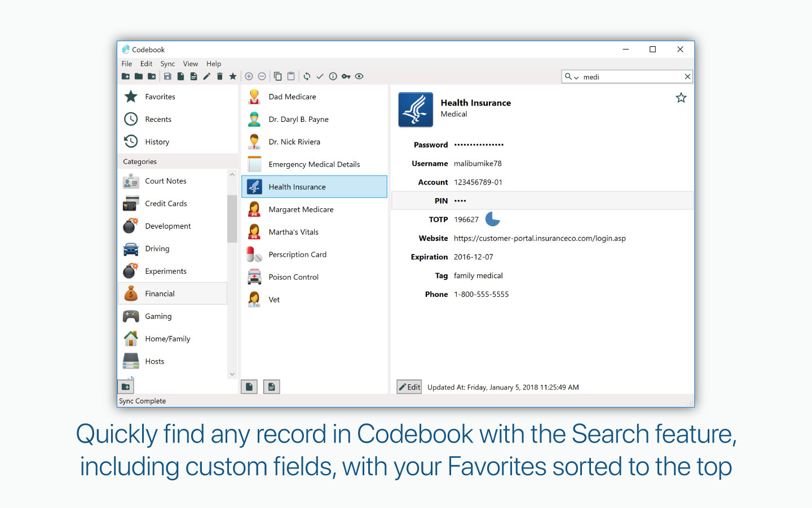Click the save floppy disk toolbar icon
812x508 pixels.
(167, 76)
